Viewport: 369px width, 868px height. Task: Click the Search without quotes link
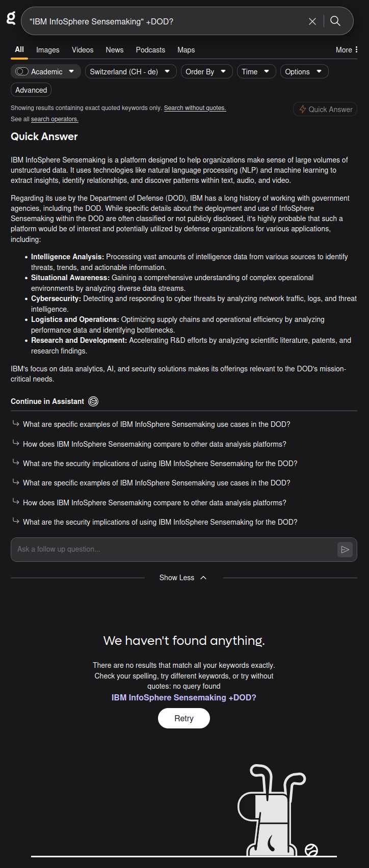pyautogui.click(x=195, y=108)
